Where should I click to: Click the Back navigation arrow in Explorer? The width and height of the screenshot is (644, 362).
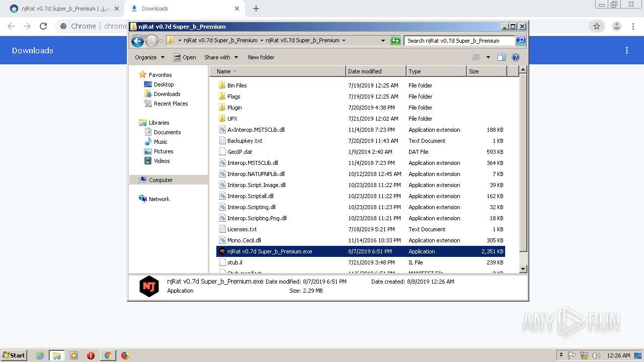[x=137, y=41]
